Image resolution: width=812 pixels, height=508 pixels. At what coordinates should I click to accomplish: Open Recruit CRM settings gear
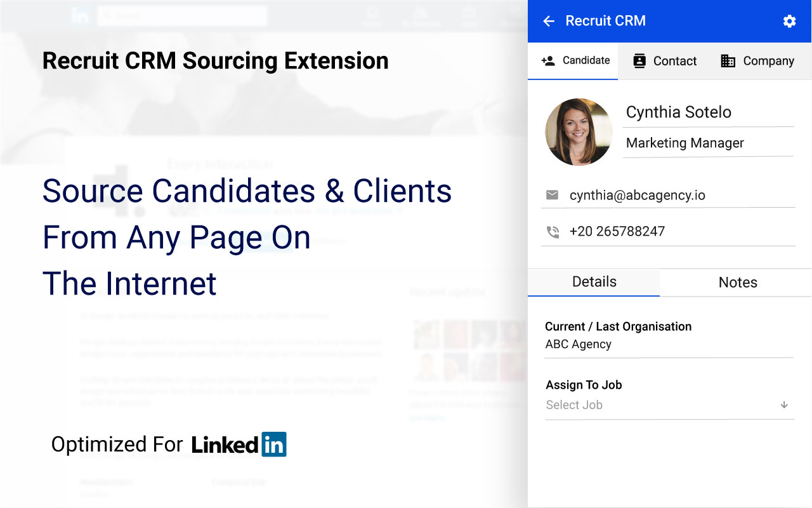[789, 21]
